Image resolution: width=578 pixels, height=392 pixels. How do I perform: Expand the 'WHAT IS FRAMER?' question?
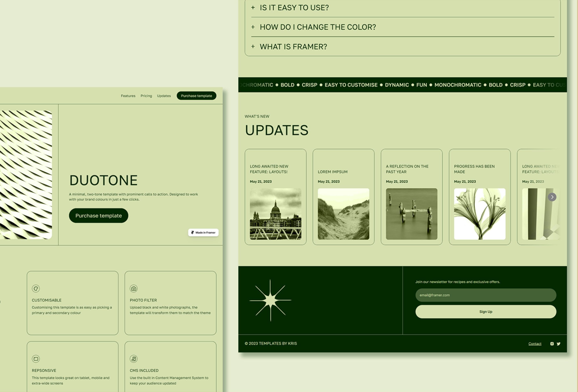pos(294,46)
